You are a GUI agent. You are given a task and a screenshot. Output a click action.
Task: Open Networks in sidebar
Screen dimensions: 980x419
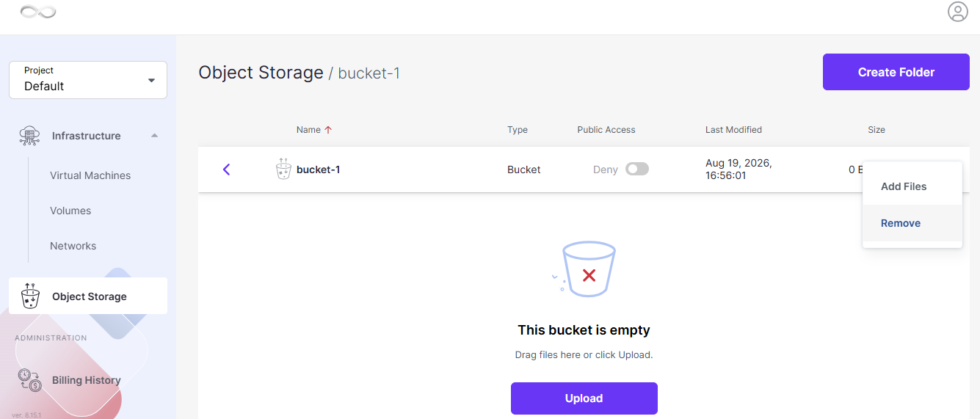(73, 246)
